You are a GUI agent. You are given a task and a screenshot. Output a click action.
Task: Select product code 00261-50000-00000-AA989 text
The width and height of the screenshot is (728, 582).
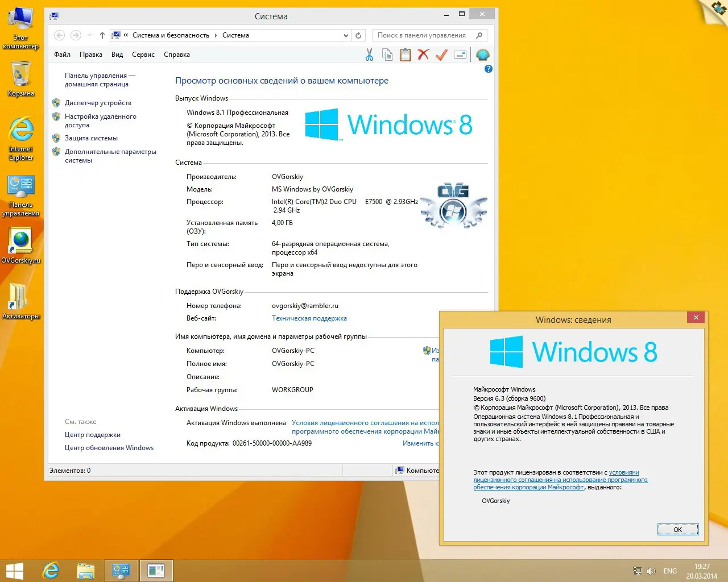[272, 443]
